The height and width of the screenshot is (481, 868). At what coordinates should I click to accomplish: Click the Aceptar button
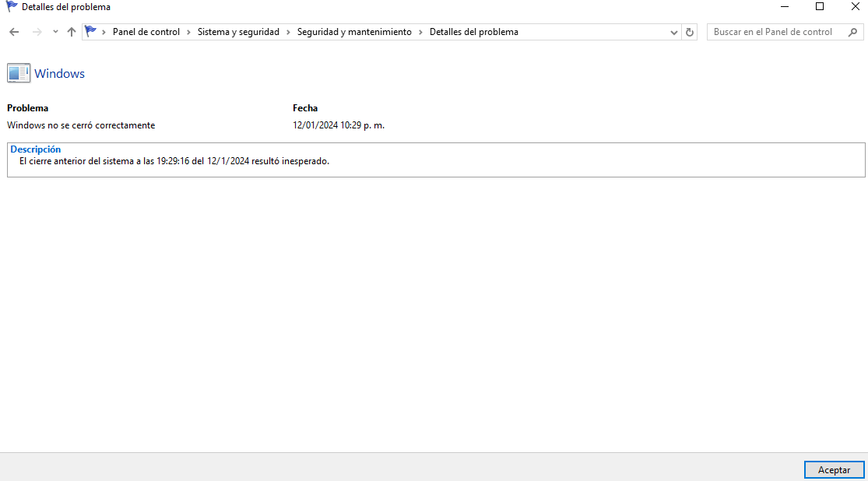pos(835,469)
